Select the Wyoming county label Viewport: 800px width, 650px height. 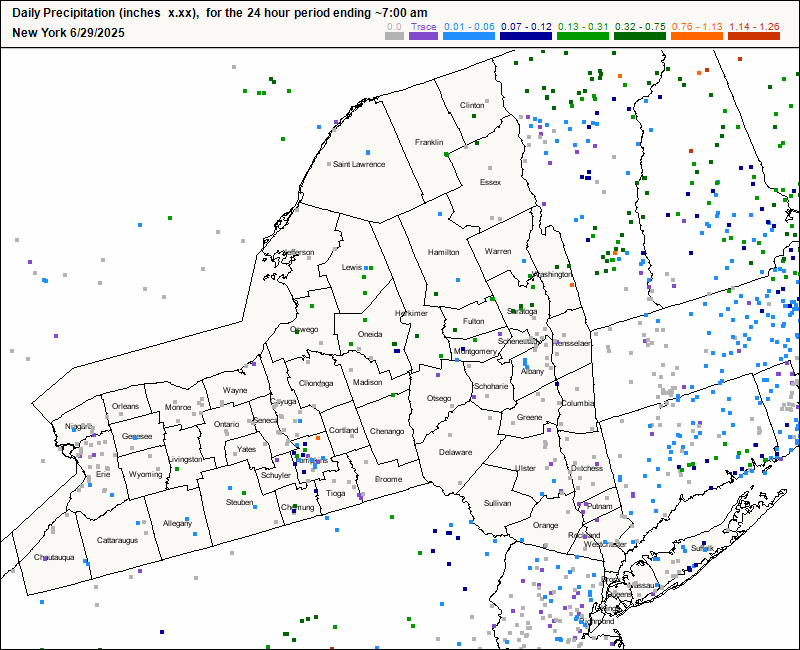click(145, 474)
